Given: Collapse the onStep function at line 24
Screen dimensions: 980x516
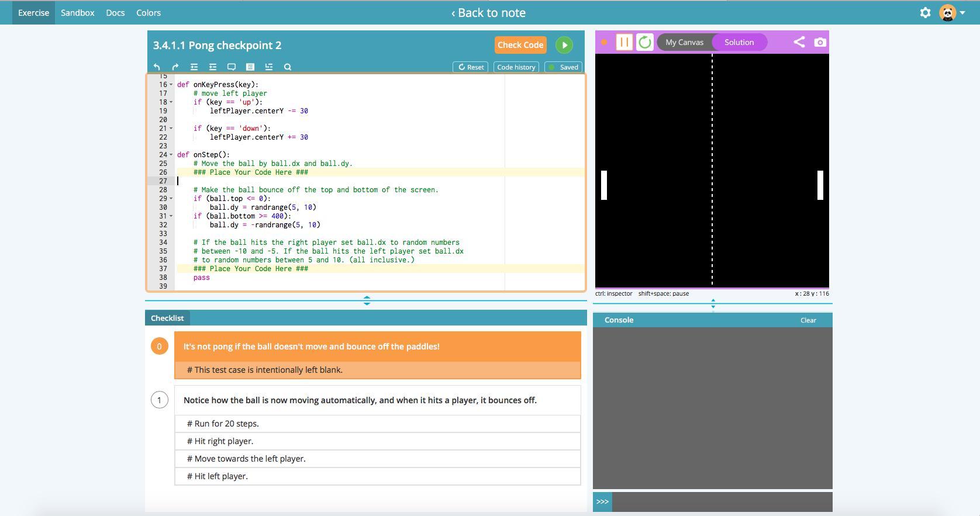Looking at the screenshot, I should [171, 155].
